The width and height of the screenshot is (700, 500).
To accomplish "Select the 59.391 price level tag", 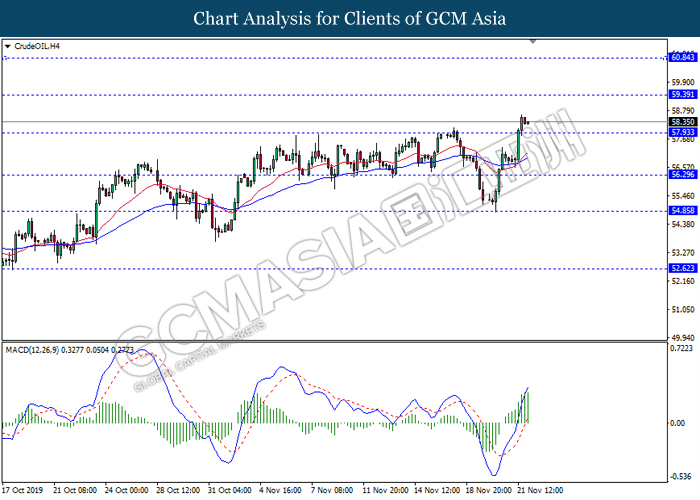I will (683, 95).
